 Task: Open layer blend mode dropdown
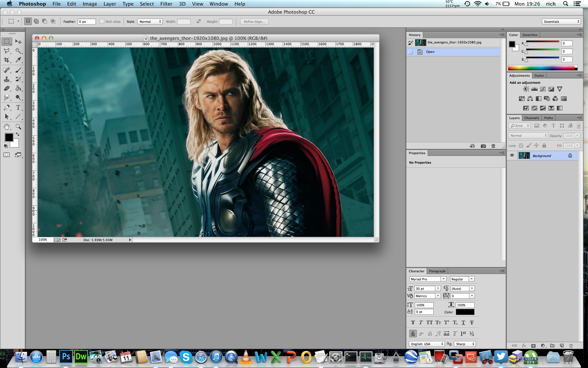[x=528, y=136]
